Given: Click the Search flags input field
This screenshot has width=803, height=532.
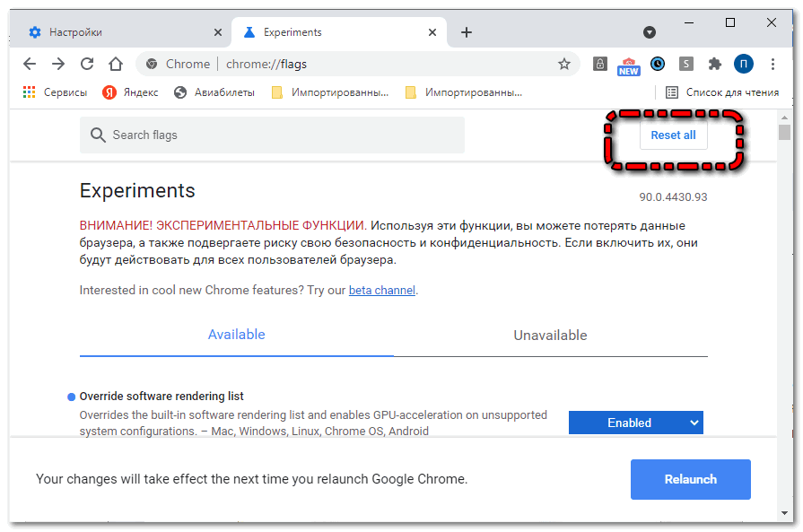Looking at the screenshot, I should [x=272, y=135].
